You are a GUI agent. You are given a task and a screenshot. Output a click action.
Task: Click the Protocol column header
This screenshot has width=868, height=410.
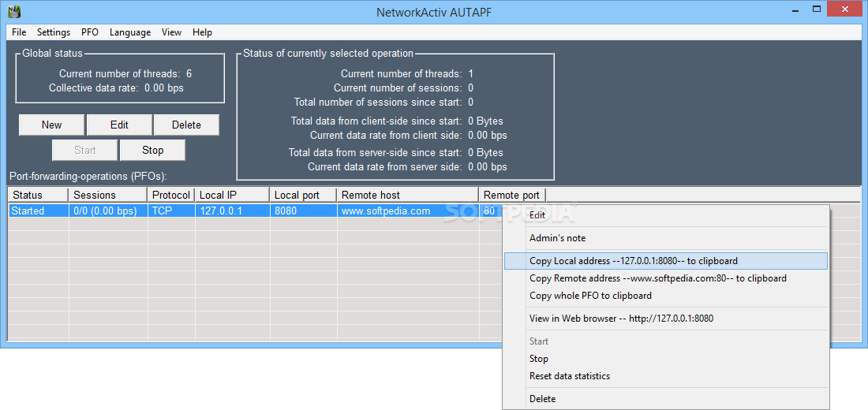tap(171, 195)
